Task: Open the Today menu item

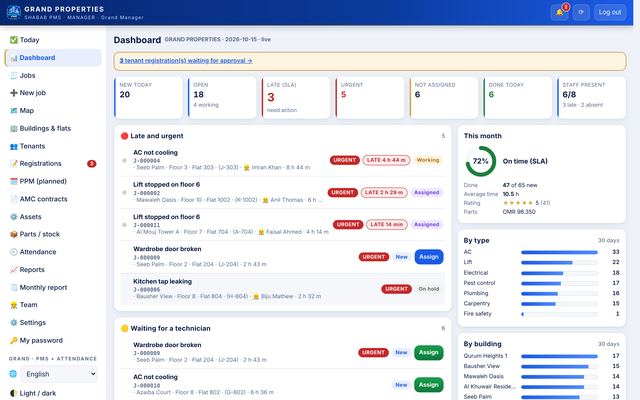Action: click(x=53, y=40)
